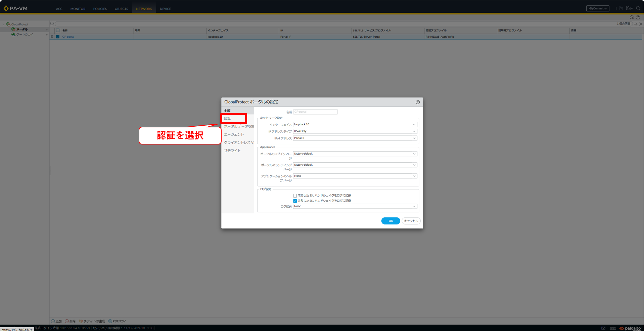Click the ゲートウェイ tree item icon
The width and height of the screenshot is (644, 331).
13,34
